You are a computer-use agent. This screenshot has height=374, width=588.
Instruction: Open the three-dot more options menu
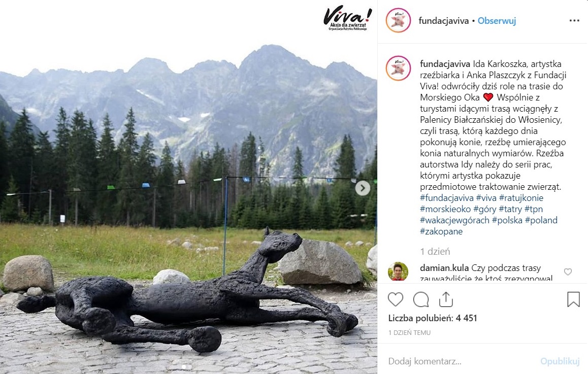[x=574, y=21]
